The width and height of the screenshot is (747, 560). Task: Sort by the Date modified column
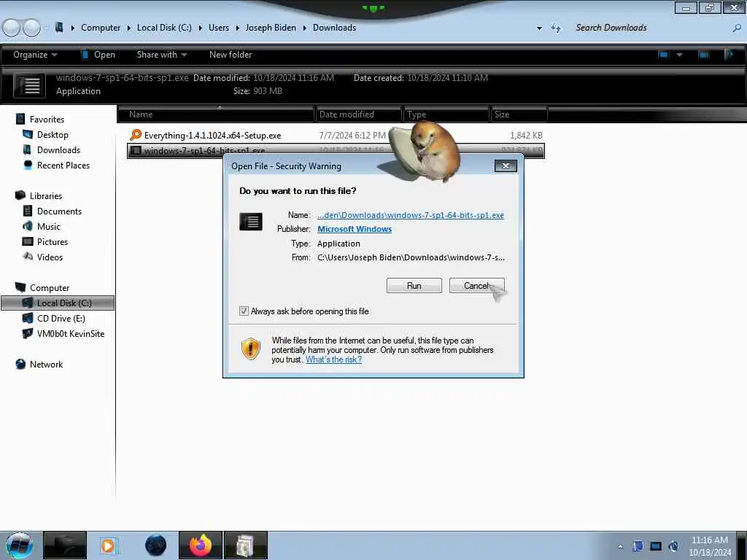(359, 114)
